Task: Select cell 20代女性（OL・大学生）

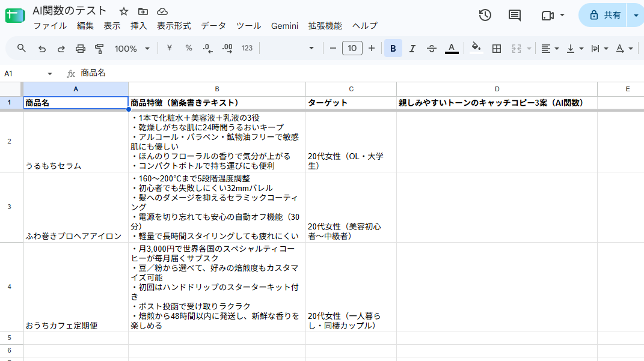Action: click(351, 142)
